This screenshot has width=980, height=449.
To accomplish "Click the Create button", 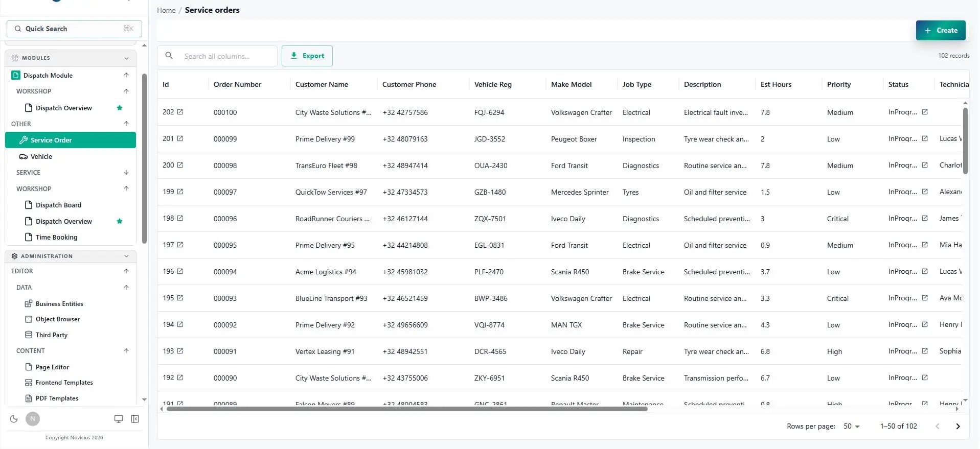I will click(x=941, y=30).
